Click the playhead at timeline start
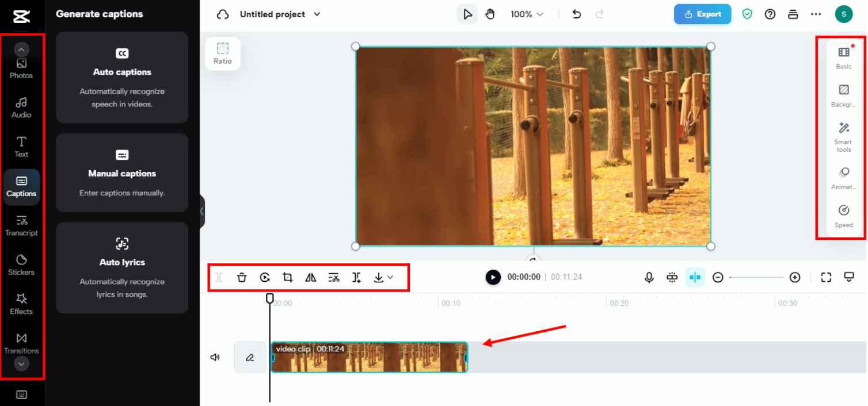 point(269,298)
